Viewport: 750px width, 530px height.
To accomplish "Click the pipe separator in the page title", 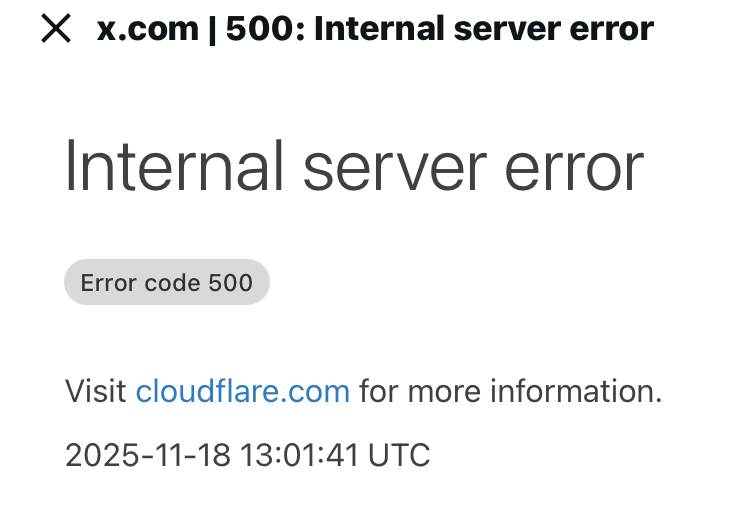I will pos(211,29).
